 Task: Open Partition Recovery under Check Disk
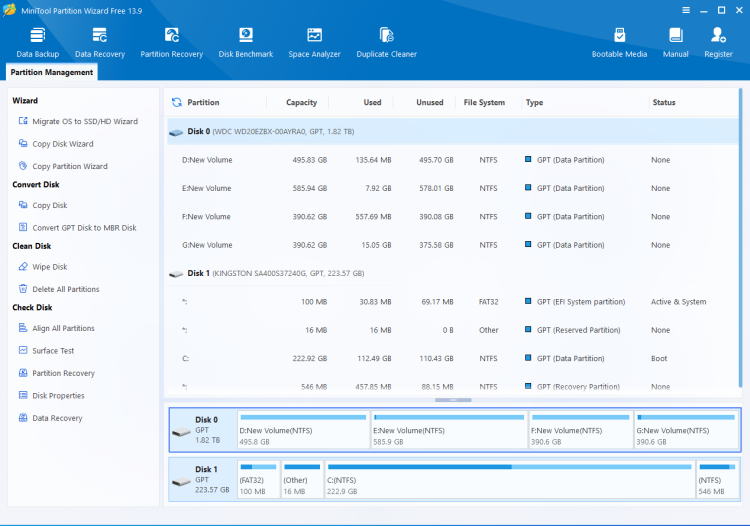coord(56,373)
